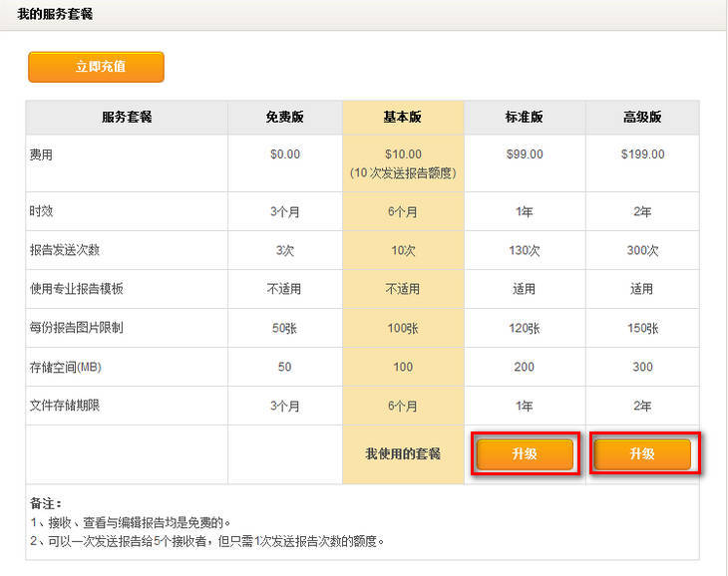Image resolution: width=728 pixels, height=576 pixels.
Task: Click the $99.00 price cell
Action: tap(525, 154)
